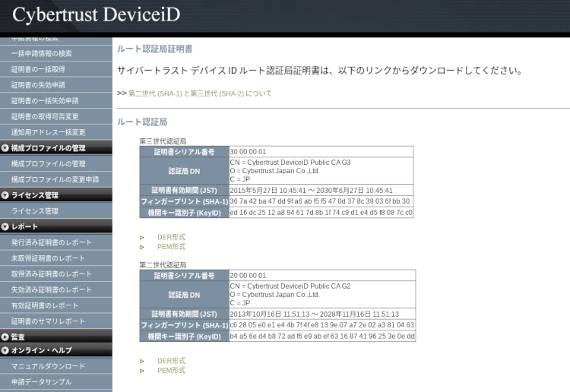The image size is (570, 392).
Task: Click the レポート section header label
Action: pos(24,226)
